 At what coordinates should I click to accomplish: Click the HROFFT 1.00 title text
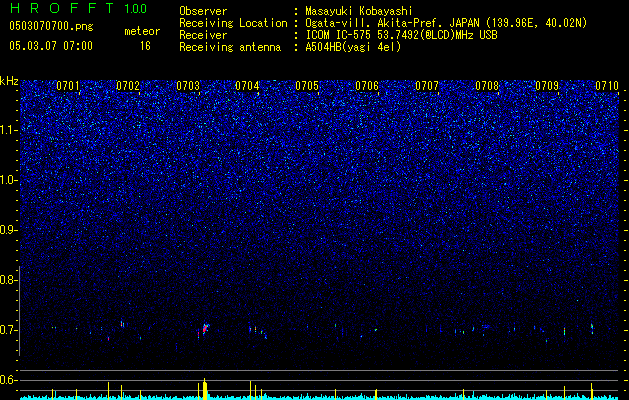point(78,8)
